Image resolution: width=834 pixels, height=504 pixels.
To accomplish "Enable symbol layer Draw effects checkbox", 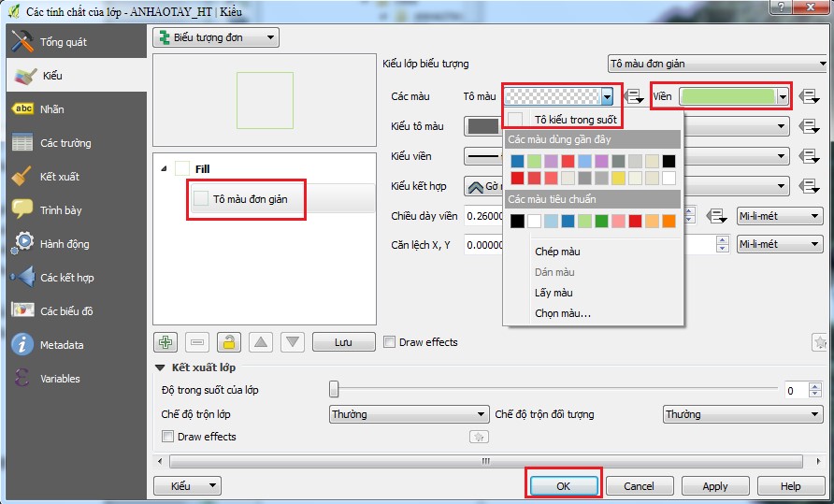I will 389,342.
